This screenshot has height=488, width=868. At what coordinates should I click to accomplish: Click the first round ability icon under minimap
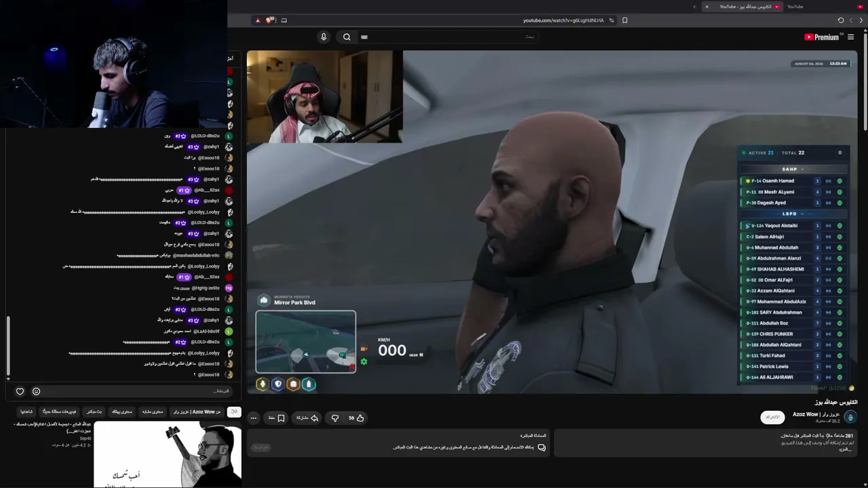(x=262, y=384)
